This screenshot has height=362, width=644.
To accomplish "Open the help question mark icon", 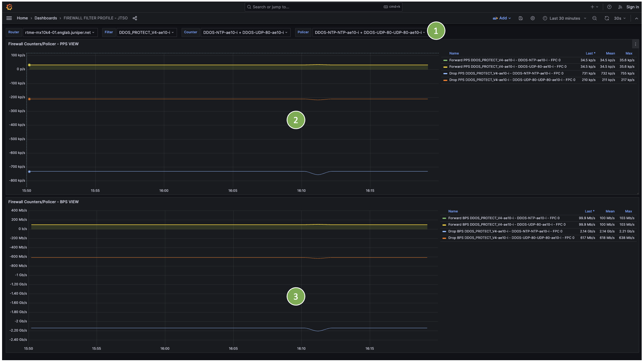I will click(x=609, y=7).
